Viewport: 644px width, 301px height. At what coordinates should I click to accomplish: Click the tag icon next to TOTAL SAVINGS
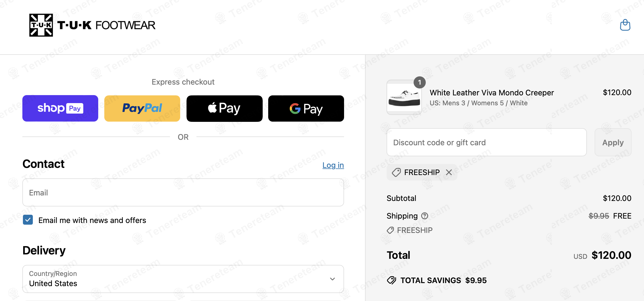coord(392,280)
